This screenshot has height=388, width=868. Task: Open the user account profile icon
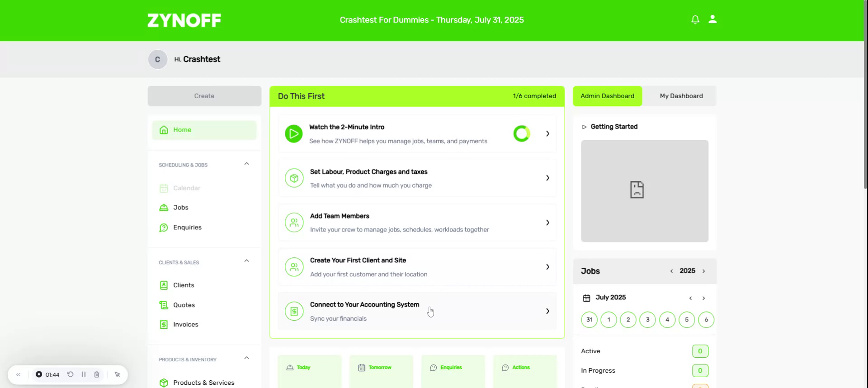[x=712, y=19]
